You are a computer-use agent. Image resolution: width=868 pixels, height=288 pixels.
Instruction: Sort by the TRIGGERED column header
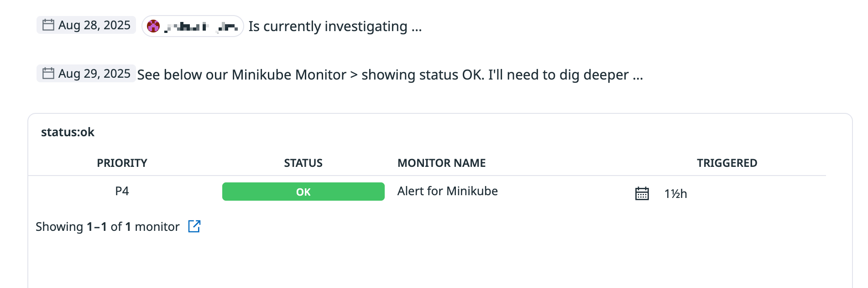(x=727, y=163)
